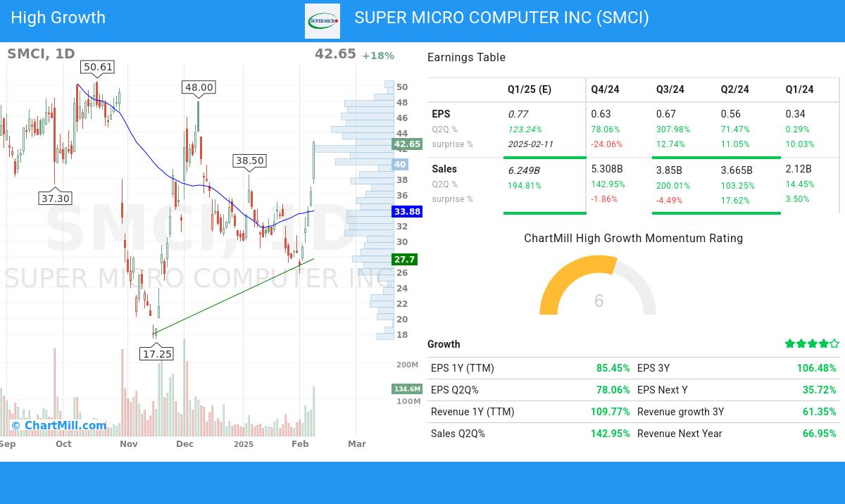
Task: Click the estimated EPS value 0.77
Action: (518, 114)
